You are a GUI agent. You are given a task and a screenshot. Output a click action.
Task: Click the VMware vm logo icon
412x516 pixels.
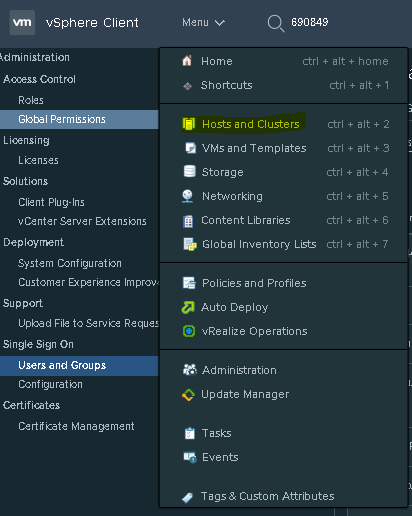[22, 22]
